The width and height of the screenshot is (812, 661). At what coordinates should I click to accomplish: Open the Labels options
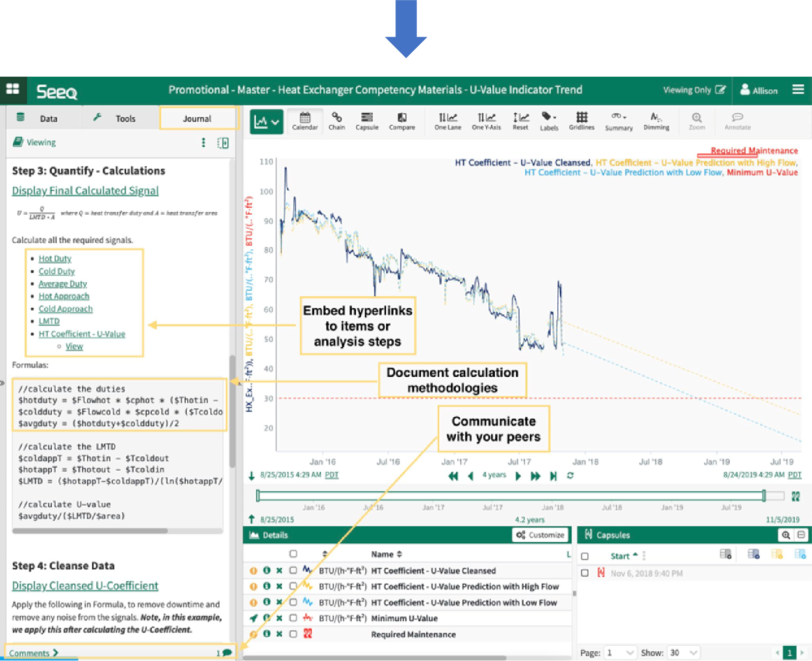click(x=549, y=121)
